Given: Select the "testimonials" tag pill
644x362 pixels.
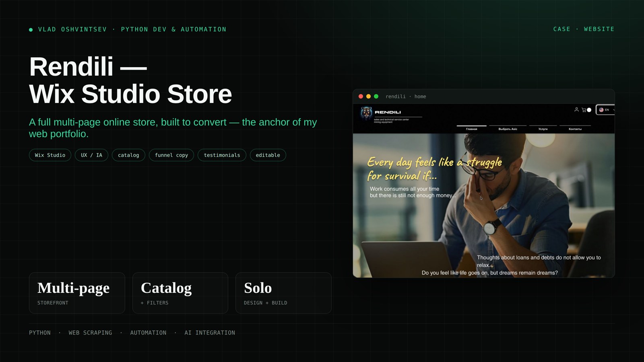Looking at the screenshot, I should coord(222,155).
